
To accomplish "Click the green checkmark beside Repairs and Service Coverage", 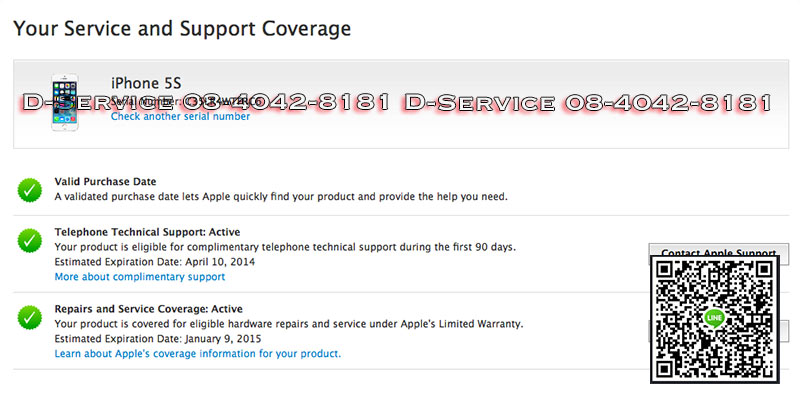I will [30, 318].
